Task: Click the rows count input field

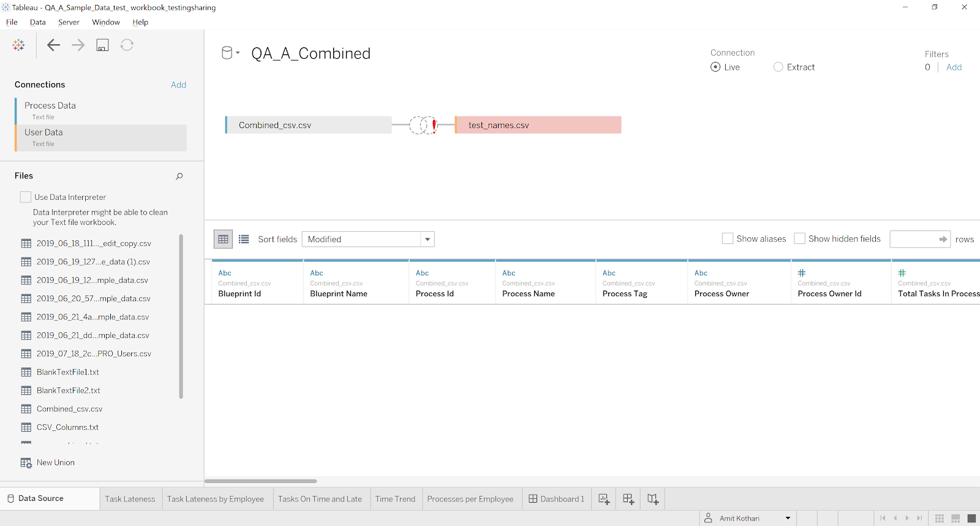Action: (920, 239)
